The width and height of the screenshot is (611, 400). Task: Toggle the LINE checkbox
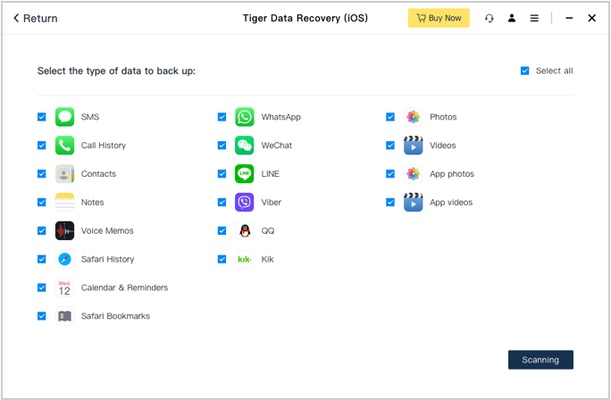pos(222,174)
